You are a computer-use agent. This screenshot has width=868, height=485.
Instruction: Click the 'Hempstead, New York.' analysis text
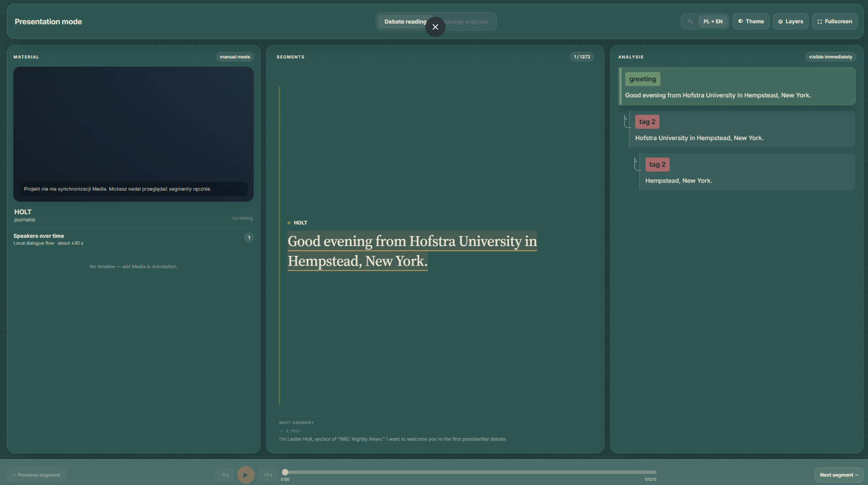[x=679, y=181]
